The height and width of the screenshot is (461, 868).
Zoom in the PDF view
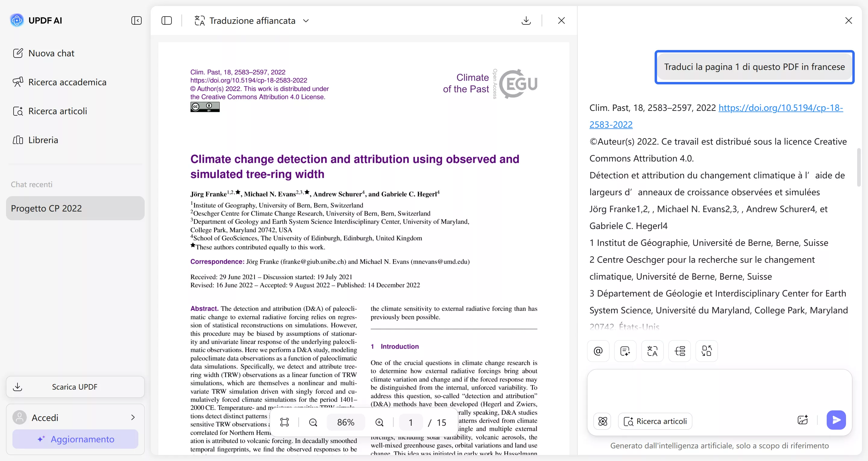pyautogui.click(x=379, y=422)
